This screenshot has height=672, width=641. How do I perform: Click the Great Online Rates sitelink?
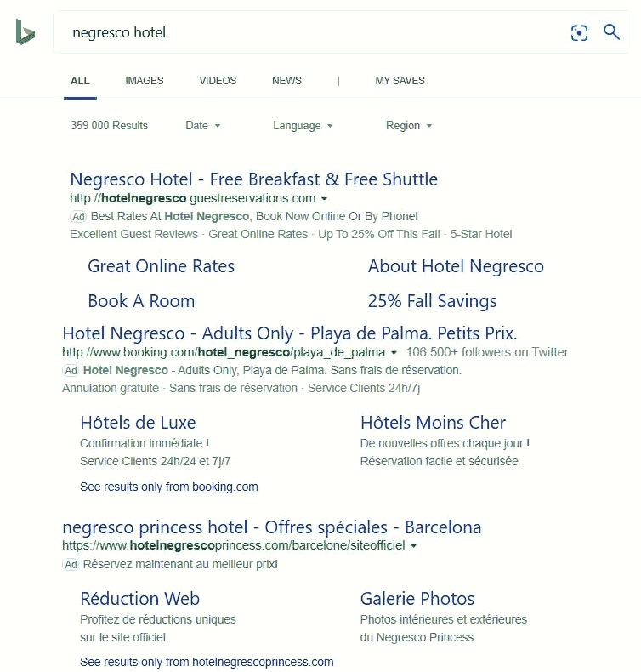pyautogui.click(x=161, y=266)
